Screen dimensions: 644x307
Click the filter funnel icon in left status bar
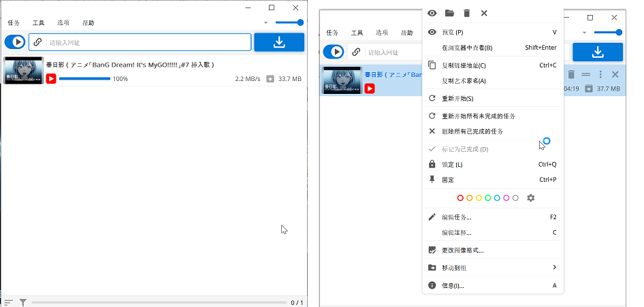point(22,302)
